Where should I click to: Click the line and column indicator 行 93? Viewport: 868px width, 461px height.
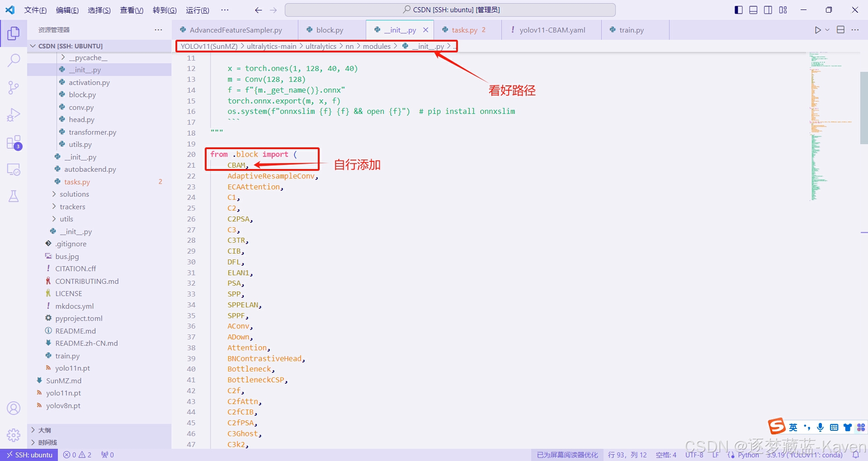(x=627, y=455)
